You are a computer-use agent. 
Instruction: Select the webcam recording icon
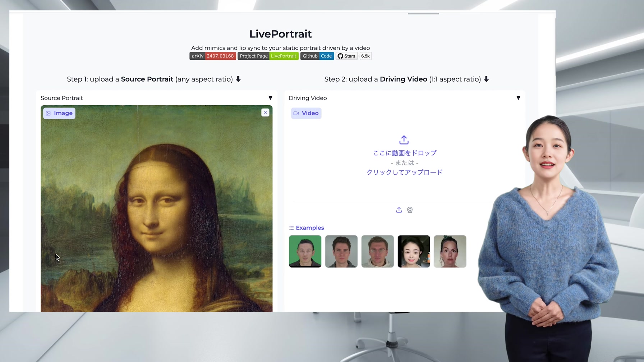click(x=410, y=210)
